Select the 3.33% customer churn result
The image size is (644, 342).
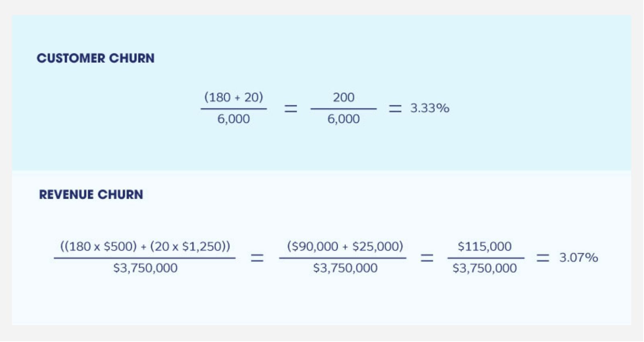point(430,108)
